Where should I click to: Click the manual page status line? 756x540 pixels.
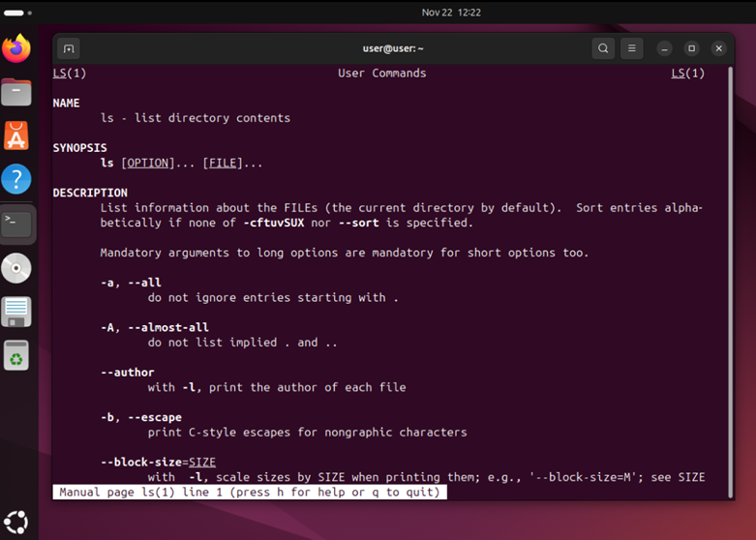click(250, 493)
